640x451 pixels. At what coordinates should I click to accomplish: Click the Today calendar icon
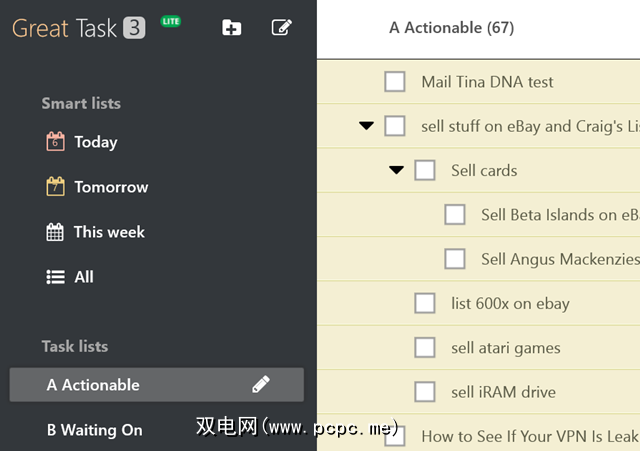56,142
